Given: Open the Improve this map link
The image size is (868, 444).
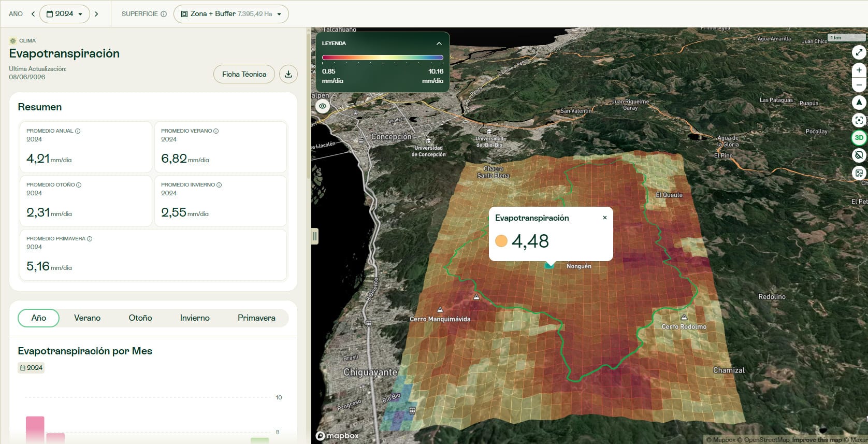Looking at the screenshot, I should (817, 440).
